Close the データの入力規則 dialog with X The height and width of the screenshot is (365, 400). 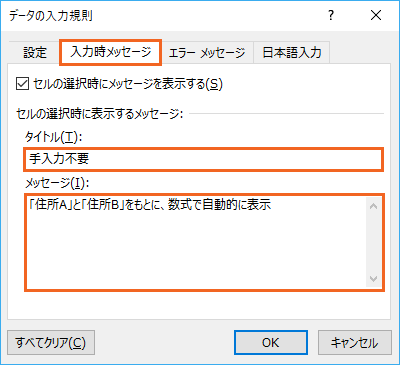(376, 15)
